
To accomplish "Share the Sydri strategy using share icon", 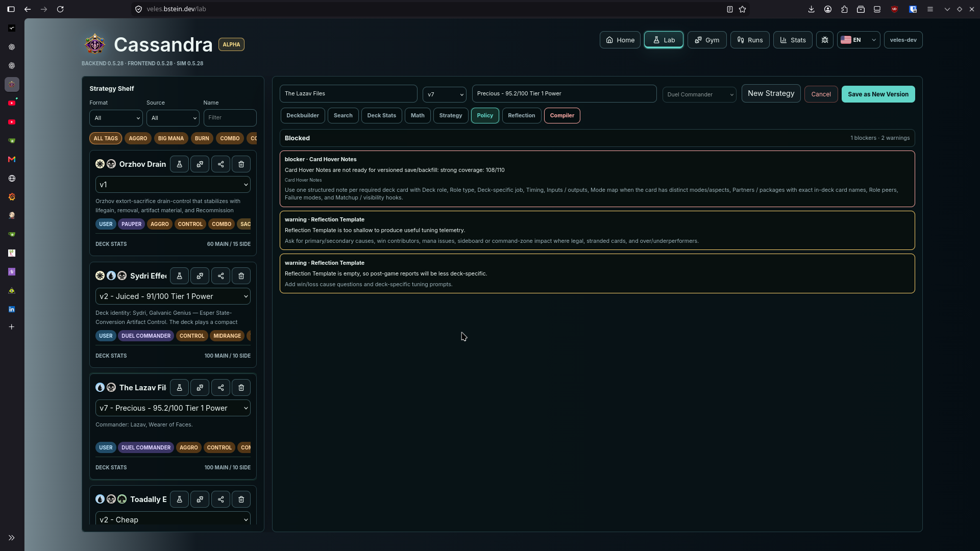I will point(220,276).
